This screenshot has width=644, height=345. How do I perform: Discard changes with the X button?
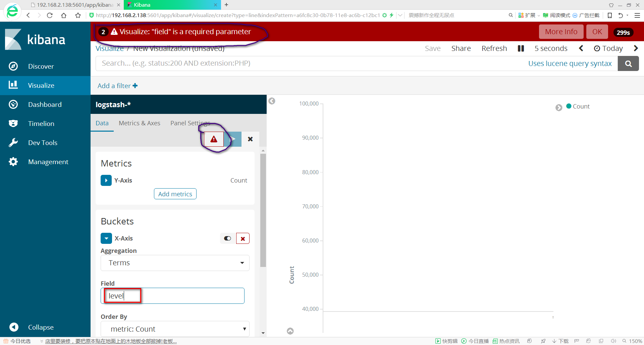coord(250,139)
